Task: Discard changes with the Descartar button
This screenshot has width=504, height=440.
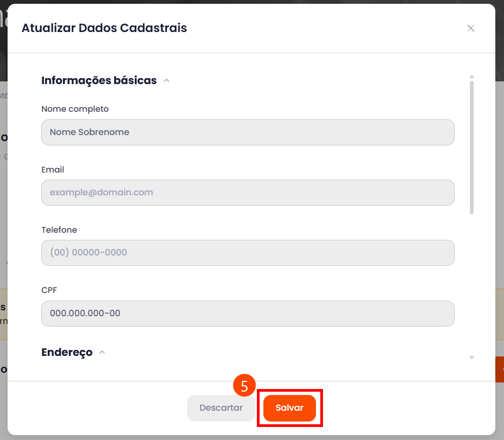Action: (221, 408)
